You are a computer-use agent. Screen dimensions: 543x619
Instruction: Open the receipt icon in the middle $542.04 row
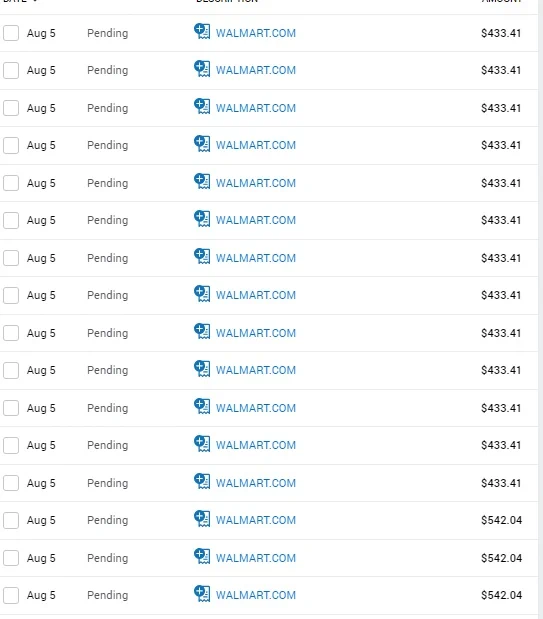(202, 557)
